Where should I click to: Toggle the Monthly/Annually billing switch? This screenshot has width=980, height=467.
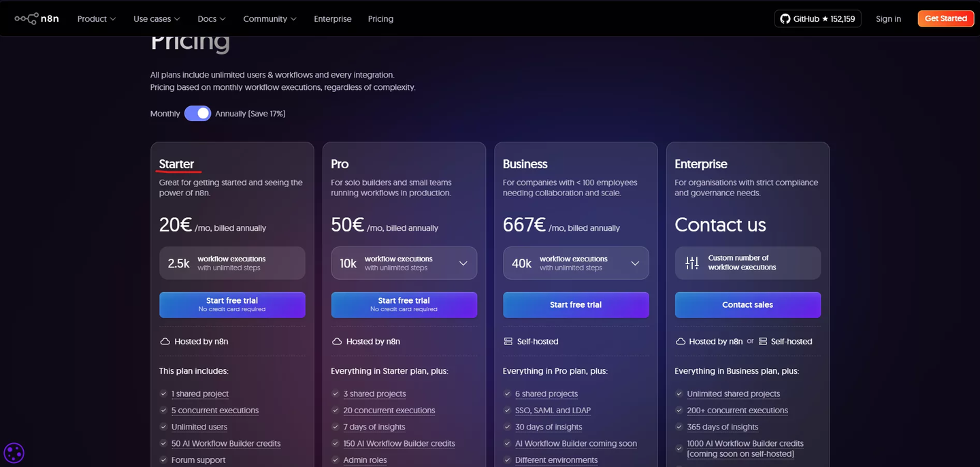coord(197,114)
